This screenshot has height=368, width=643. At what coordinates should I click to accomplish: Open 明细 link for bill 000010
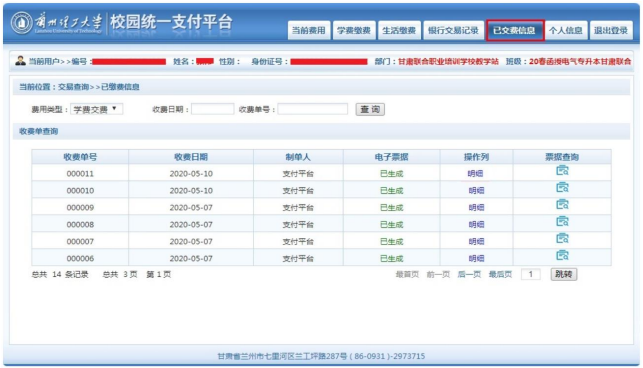coord(476,191)
